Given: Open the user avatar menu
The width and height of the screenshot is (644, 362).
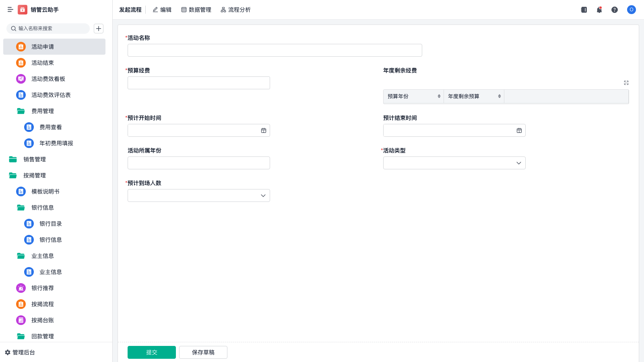Looking at the screenshot, I should 631,10.
